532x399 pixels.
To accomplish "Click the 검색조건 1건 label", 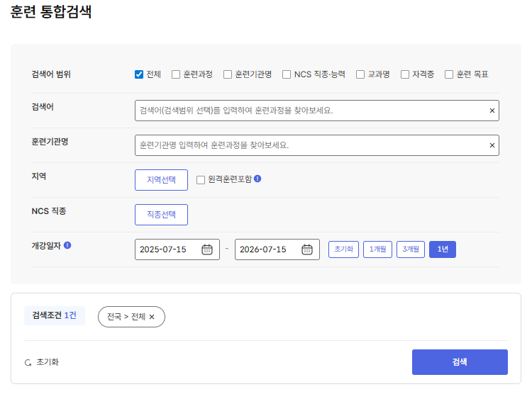I will [x=55, y=315].
